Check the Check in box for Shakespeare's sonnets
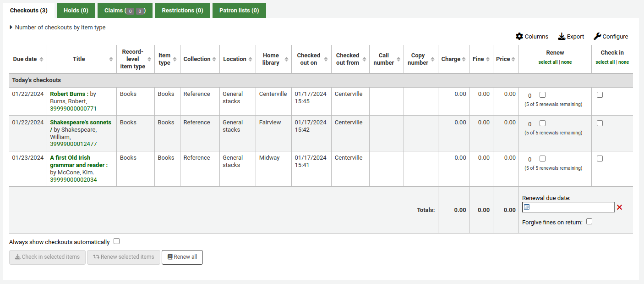 [x=600, y=123]
